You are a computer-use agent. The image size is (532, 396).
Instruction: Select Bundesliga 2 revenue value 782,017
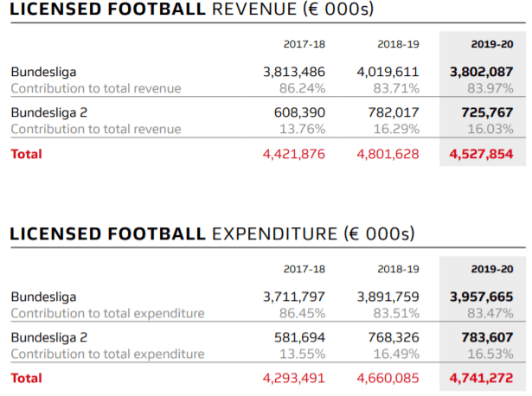pos(394,112)
